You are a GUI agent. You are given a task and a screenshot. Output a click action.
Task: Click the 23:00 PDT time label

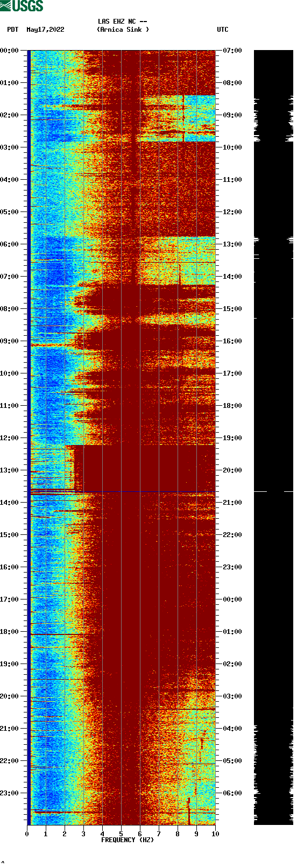click(10, 793)
